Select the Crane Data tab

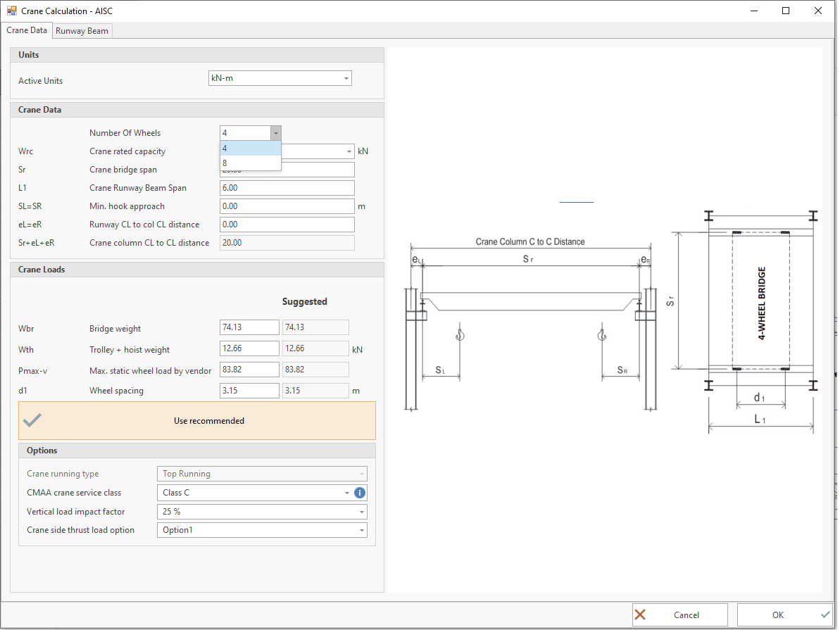coord(27,30)
